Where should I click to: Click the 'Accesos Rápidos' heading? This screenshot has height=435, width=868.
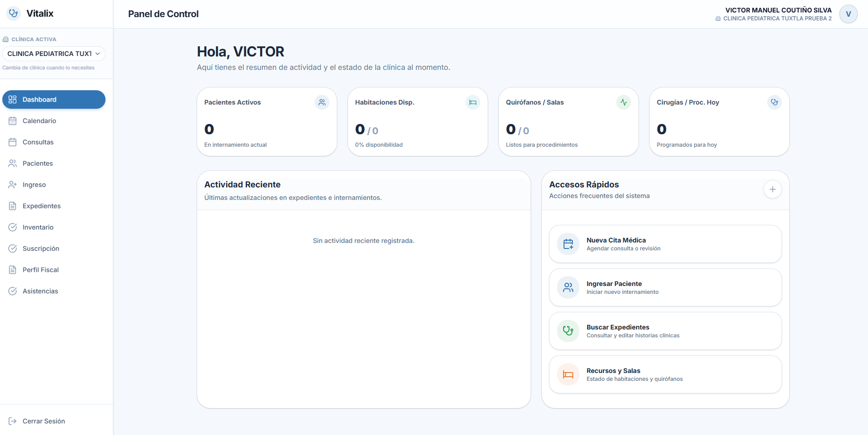[x=584, y=185]
